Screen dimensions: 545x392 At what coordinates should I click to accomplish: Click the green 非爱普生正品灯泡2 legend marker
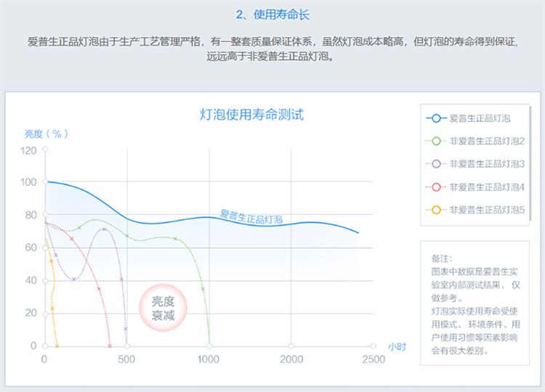436,142
